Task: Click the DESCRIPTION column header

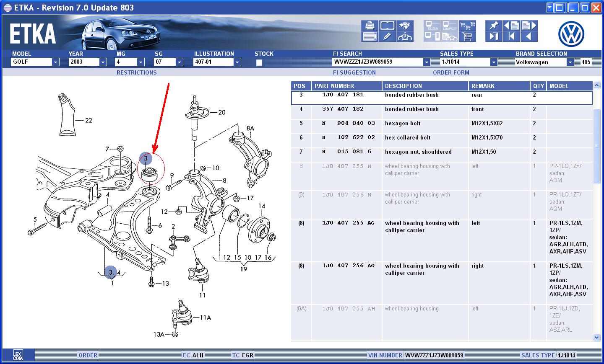Action: (425, 86)
